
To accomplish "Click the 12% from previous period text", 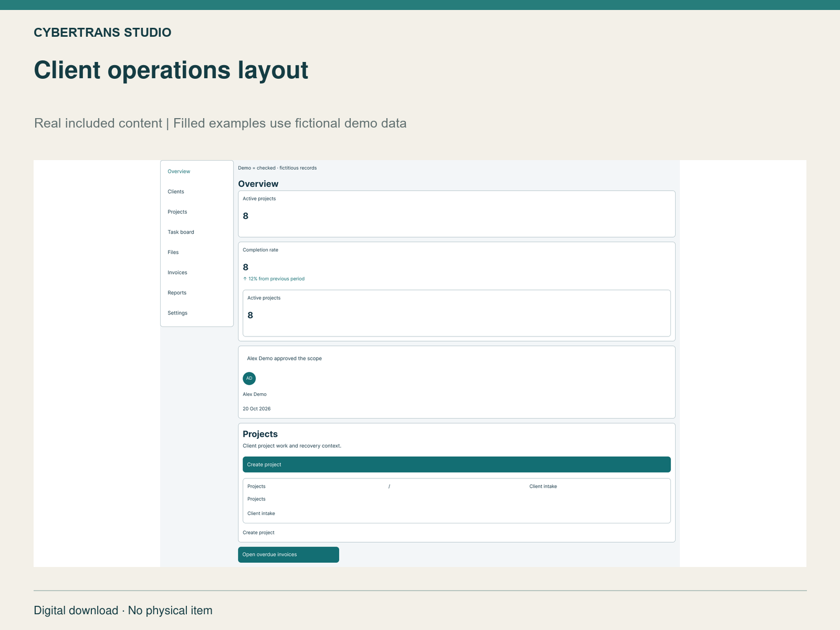I will 274,279.
